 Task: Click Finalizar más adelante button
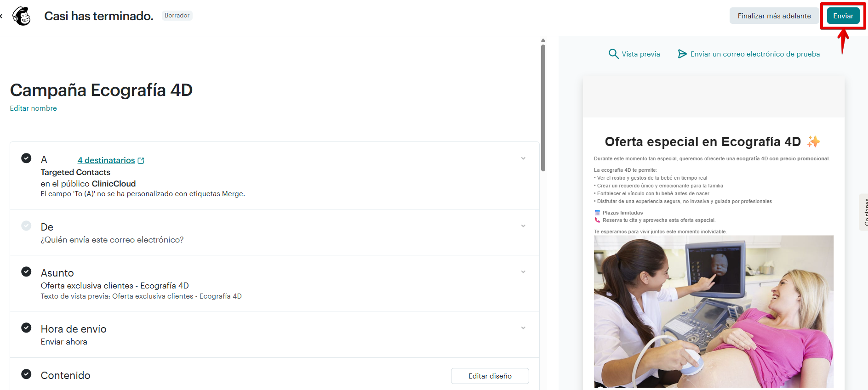[774, 16]
